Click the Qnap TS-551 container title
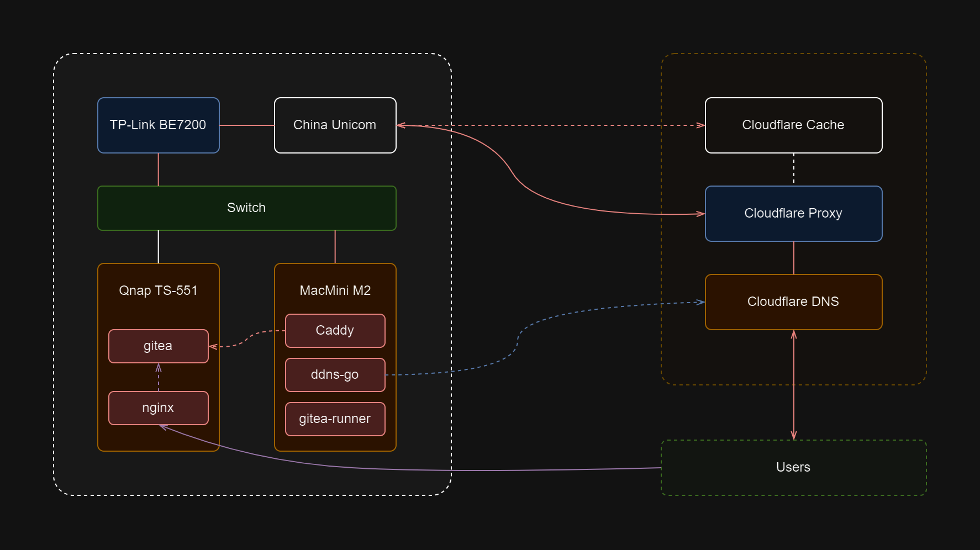This screenshot has width=980, height=550. tap(158, 290)
